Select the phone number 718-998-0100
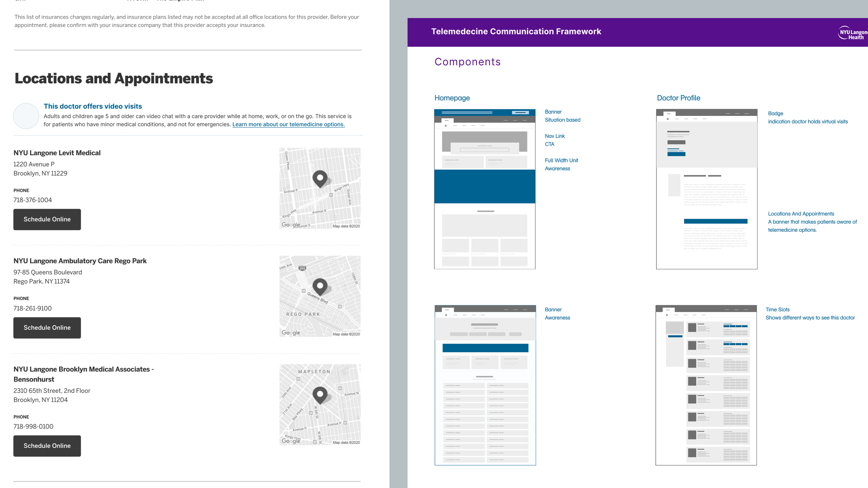The height and width of the screenshot is (488, 868). point(33,426)
